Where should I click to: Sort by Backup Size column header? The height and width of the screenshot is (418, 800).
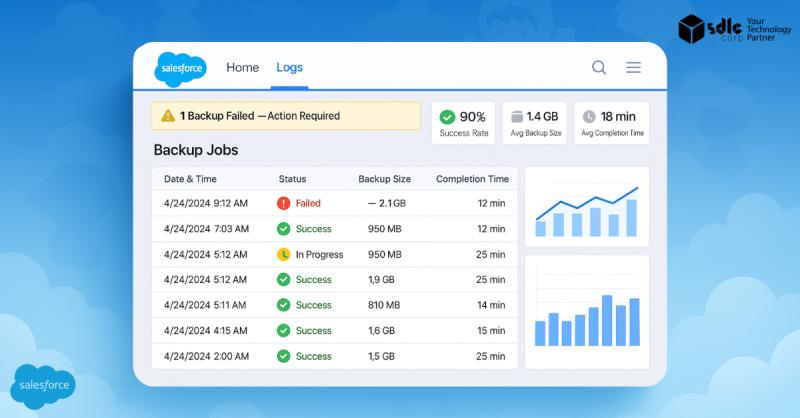tap(384, 179)
